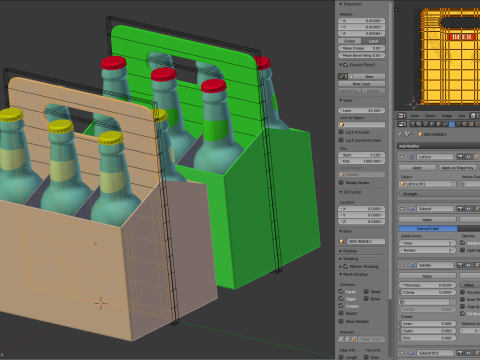
Task: Toggle Faces overlay checkbox
Action: (341, 291)
